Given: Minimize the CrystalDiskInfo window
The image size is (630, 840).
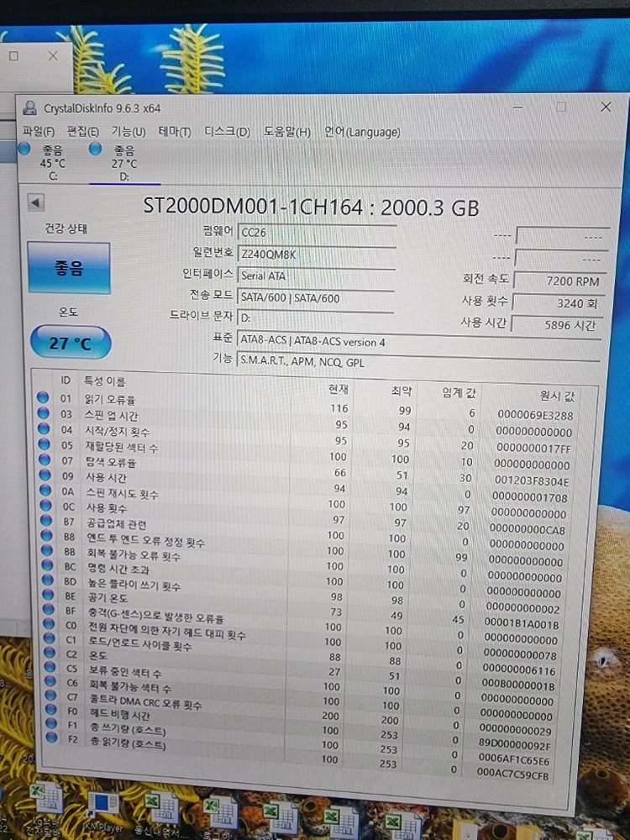Looking at the screenshot, I should pos(517,108).
